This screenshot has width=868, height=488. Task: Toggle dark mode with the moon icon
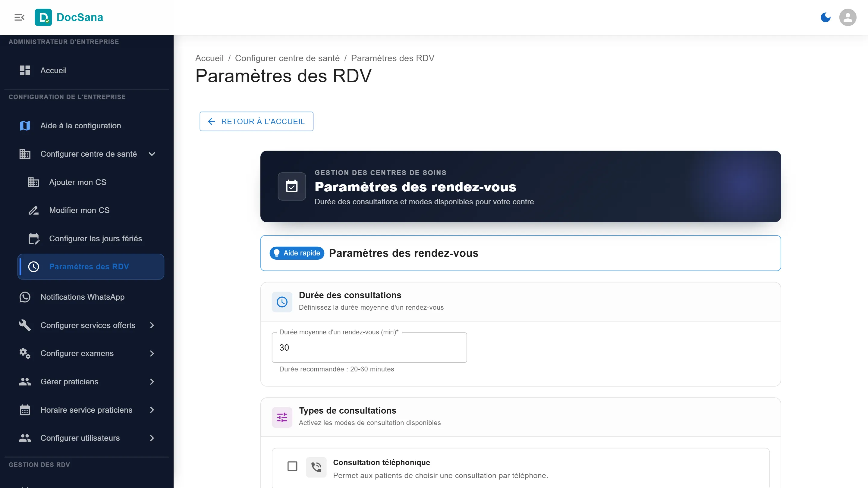(x=825, y=17)
